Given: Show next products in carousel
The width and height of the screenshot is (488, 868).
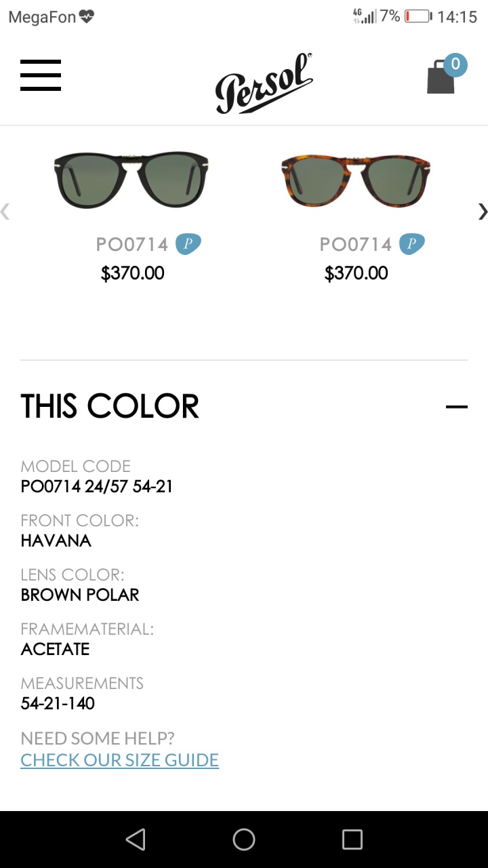Looking at the screenshot, I should [482, 212].
